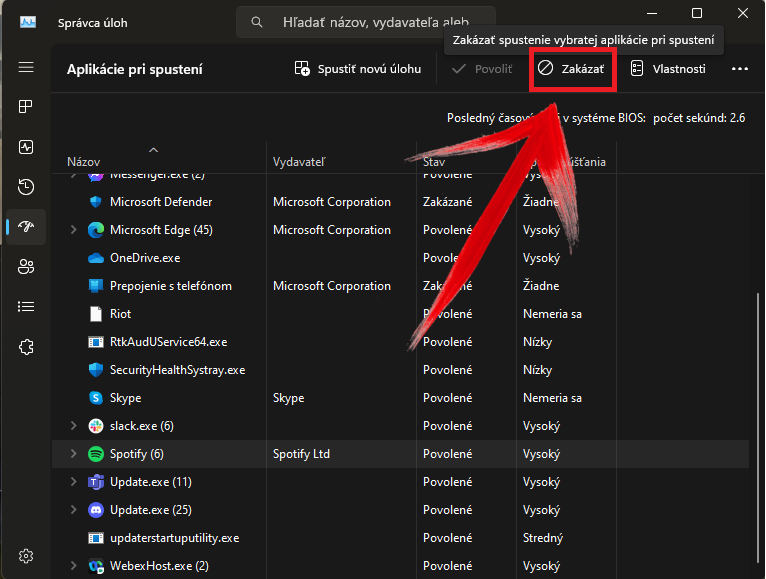Maximize the Task Manager window
Image resolution: width=766 pixels, height=579 pixels.
coord(697,13)
